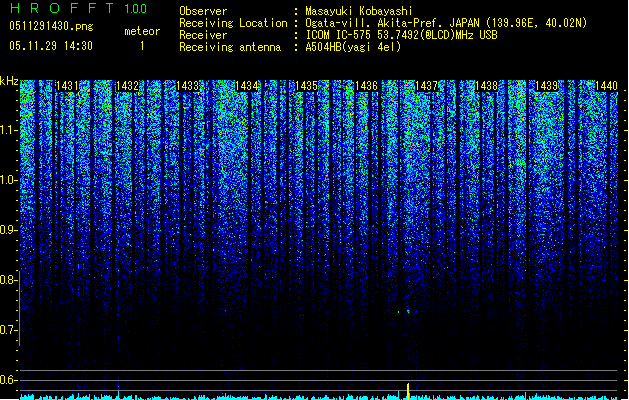This screenshot has width=629, height=400.
Task: Click the 'Observer' field label
Action: tap(203, 11)
